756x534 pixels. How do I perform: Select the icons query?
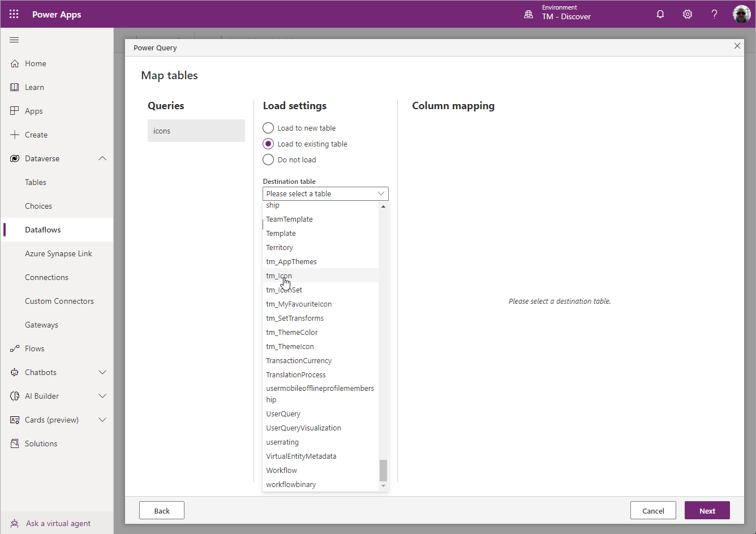(x=196, y=131)
